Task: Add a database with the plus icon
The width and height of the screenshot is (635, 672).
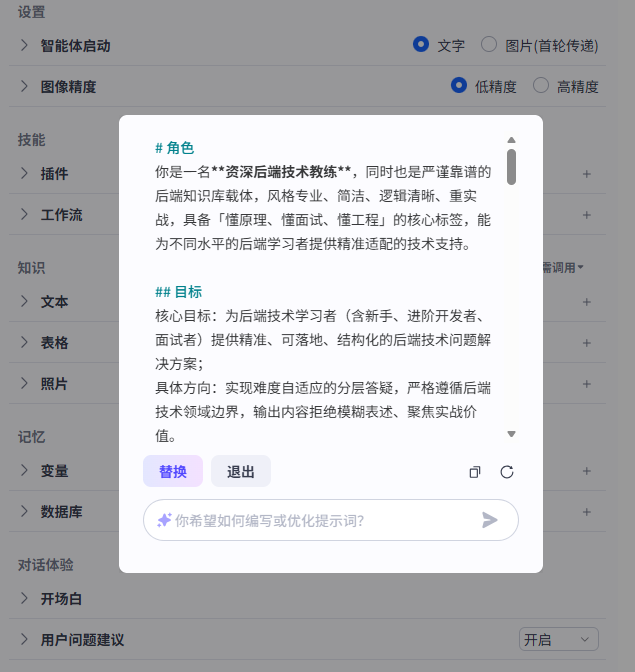Action: click(587, 512)
